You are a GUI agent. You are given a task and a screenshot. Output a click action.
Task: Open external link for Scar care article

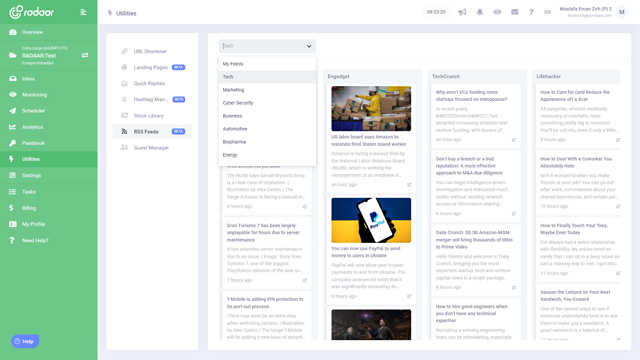point(618,140)
